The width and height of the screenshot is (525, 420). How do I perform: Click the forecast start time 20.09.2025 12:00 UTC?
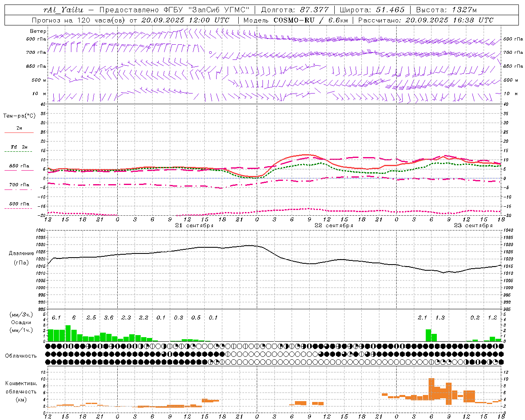[x=185, y=20]
